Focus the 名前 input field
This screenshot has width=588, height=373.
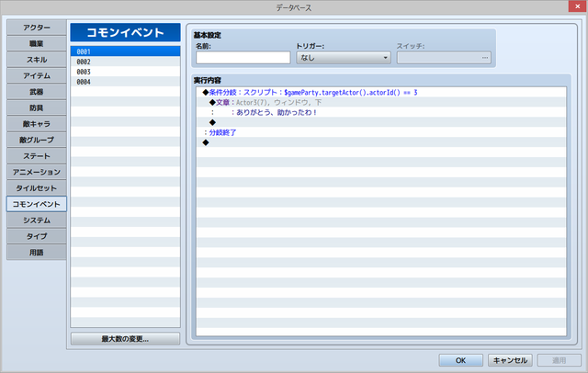click(243, 58)
